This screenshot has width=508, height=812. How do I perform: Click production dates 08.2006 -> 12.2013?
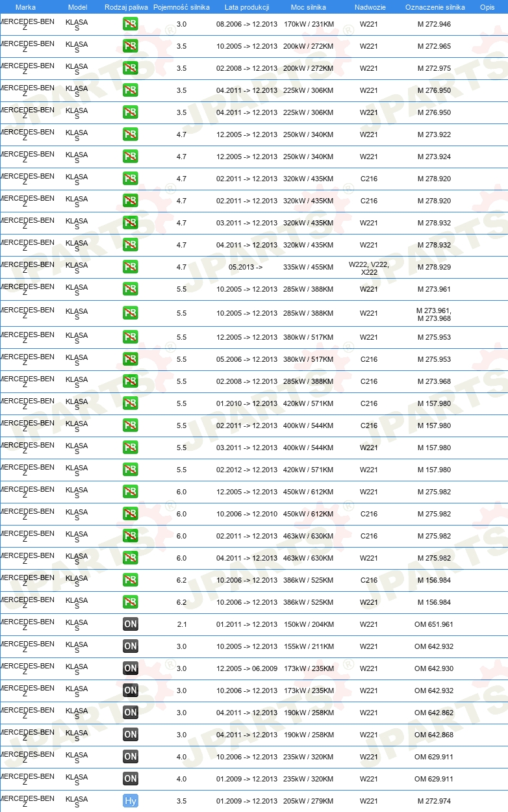tap(247, 25)
